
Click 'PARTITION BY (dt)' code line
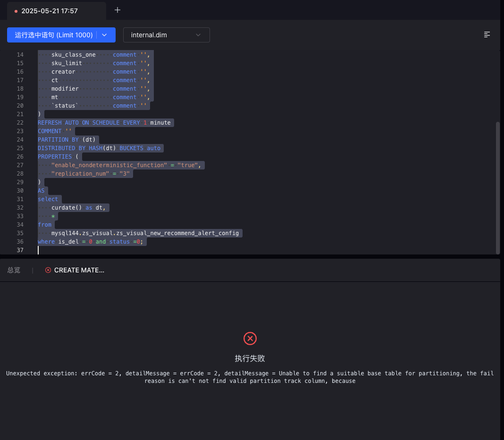[x=67, y=140]
